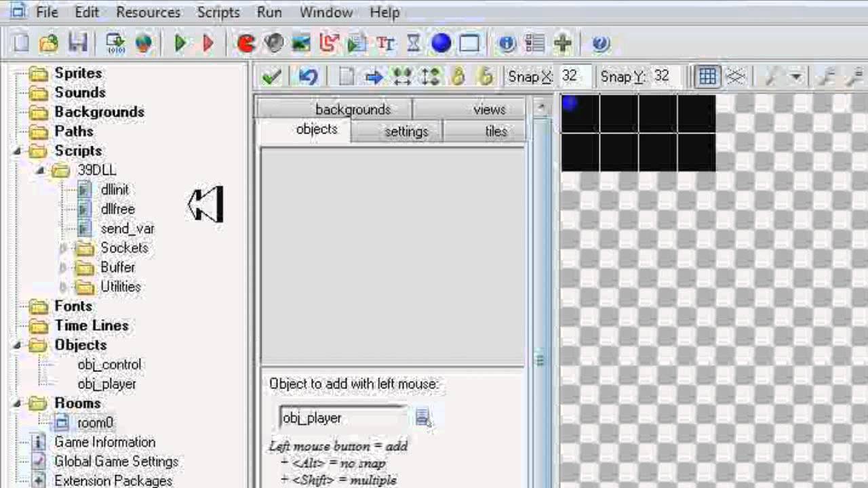The height and width of the screenshot is (488, 868).
Task: Switch to the settings tab
Action: 397,131
